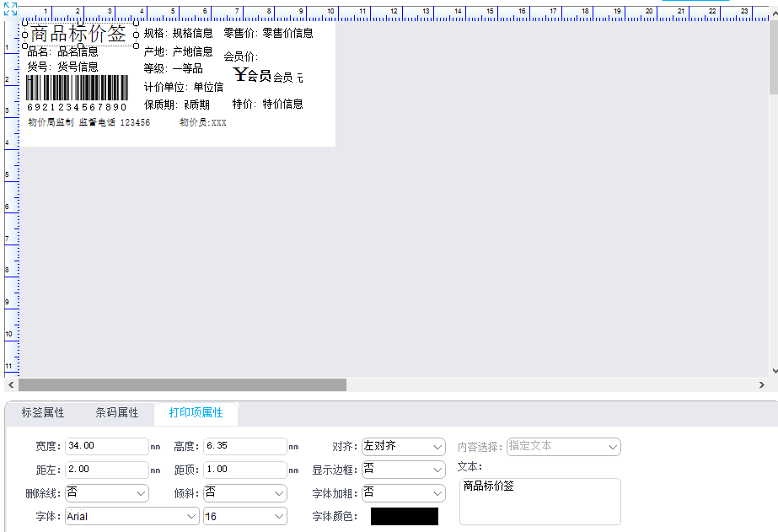778x532 pixels.
Task: Open the 条码属性 tab
Action: tap(117, 413)
